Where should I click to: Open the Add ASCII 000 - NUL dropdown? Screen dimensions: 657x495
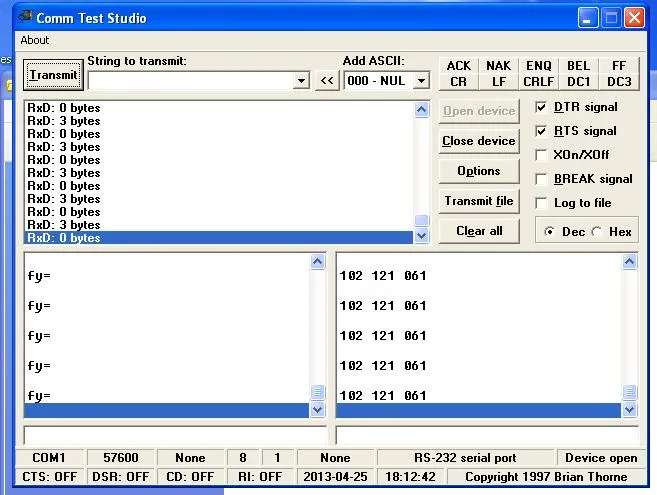pyautogui.click(x=421, y=80)
